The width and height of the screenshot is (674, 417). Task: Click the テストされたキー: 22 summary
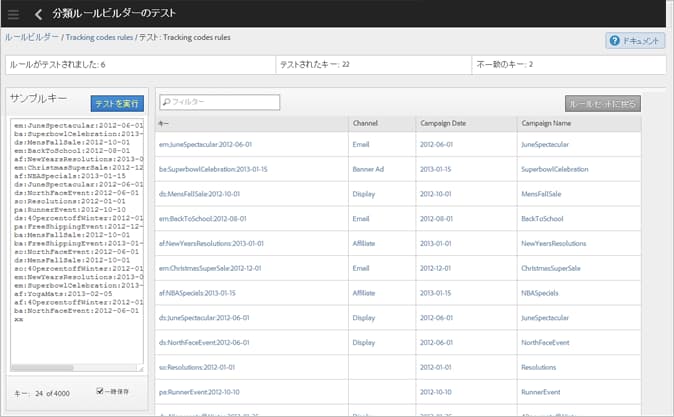point(314,64)
